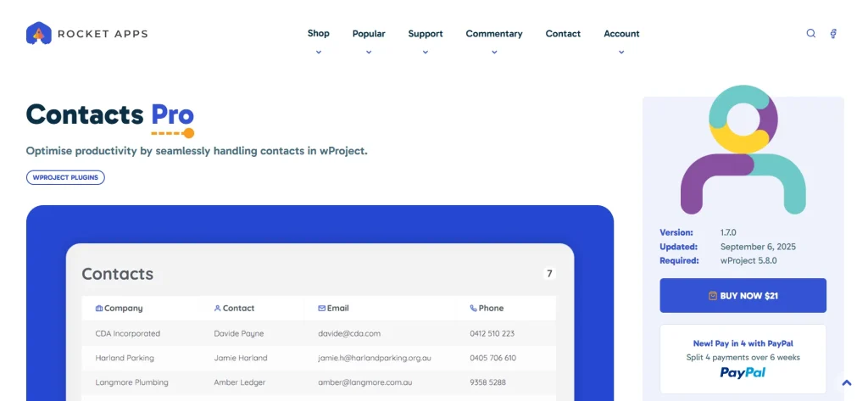Click New! Pay in 4 with PayPal

point(743,343)
